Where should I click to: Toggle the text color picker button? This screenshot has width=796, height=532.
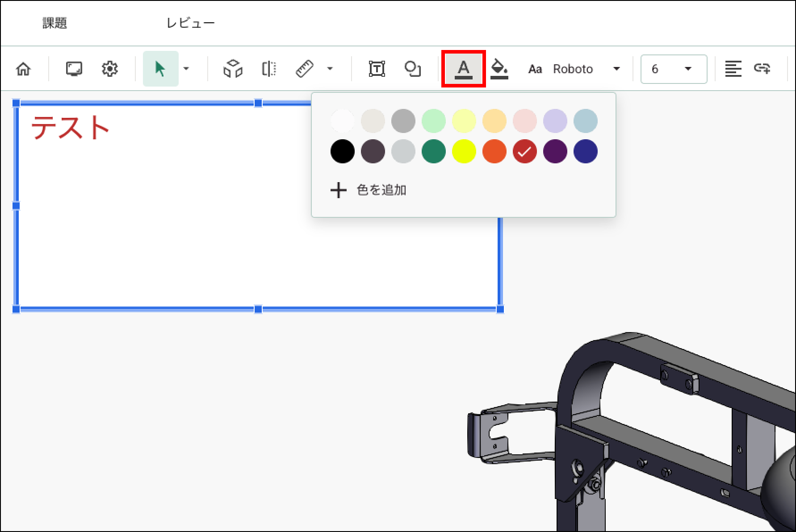point(463,69)
